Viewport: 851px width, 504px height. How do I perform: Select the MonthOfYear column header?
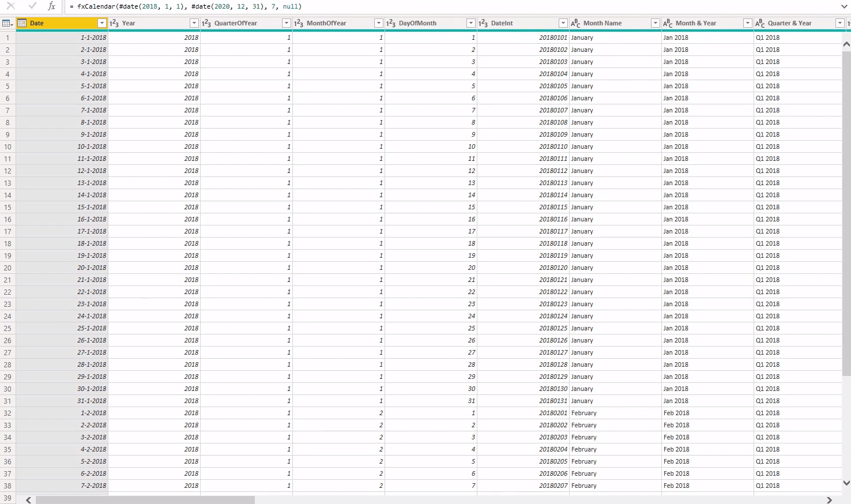pyautogui.click(x=339, y=23)
